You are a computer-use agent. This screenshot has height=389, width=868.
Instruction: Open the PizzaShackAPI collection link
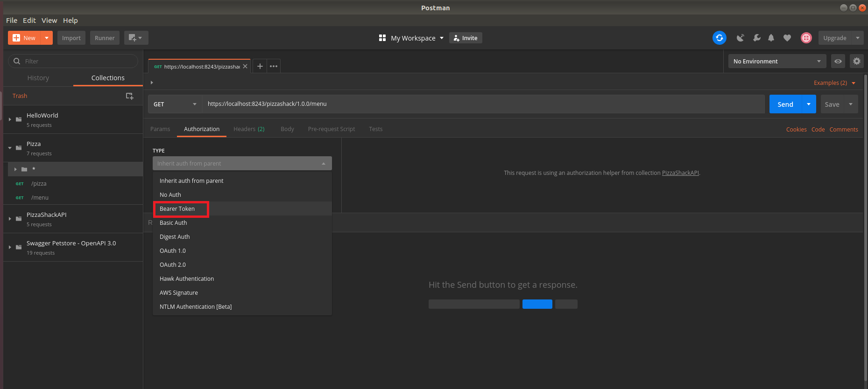(680, 173)
